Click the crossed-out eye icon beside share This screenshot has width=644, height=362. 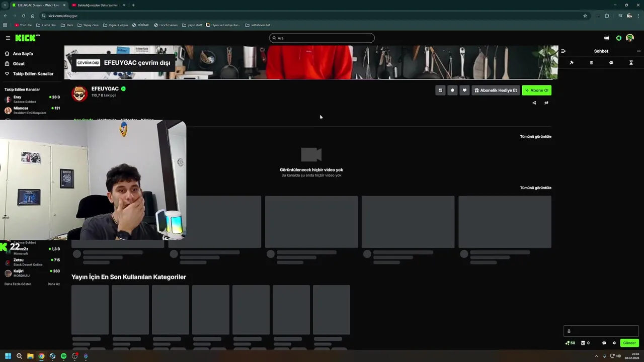(546, 103)
